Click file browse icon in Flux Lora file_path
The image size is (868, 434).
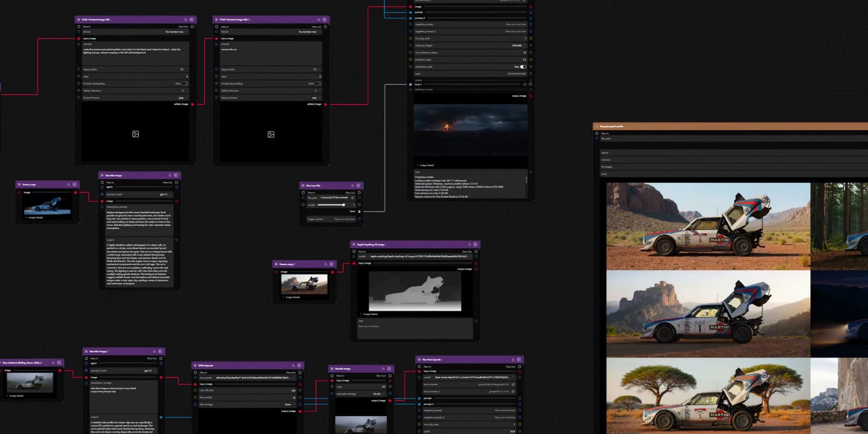pos(353,198)
